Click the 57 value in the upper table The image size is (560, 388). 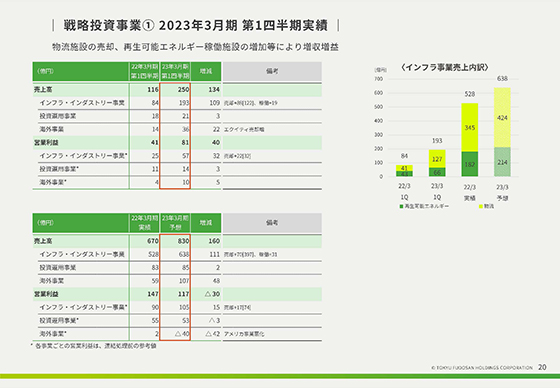185,156
